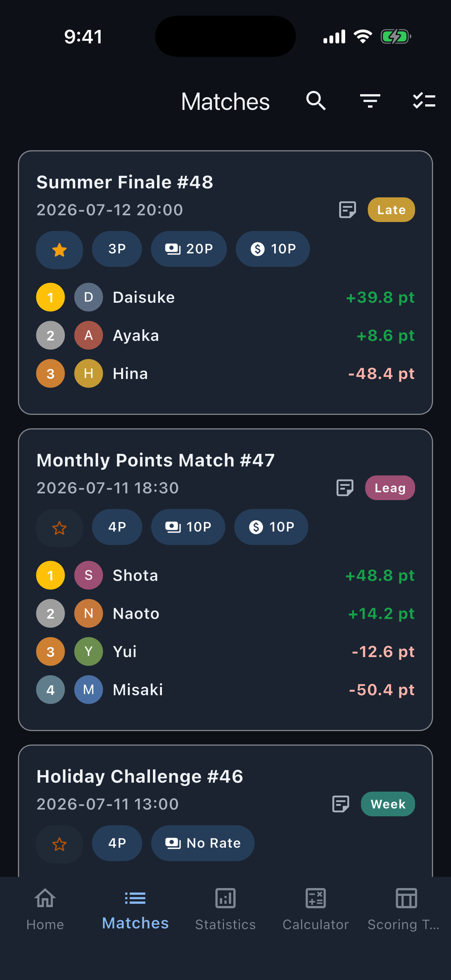This screenshot has width=451, height=980.
Task: Favorite Holiday Challenge #46 star
Action: (x=59, y=844)
